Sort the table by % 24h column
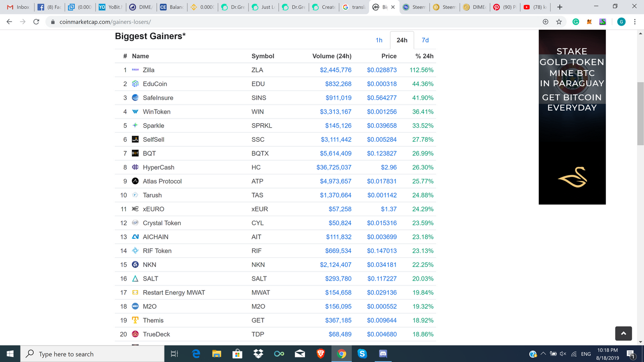644x362 pixels. point(424,56)
